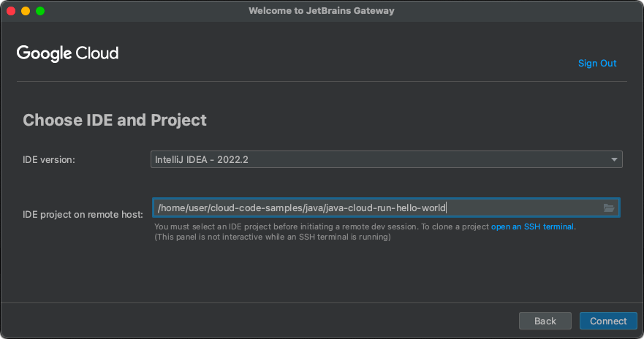644x339 pixels.
Task: Place cursor after 'java-cloud-run-hello-world' in path
Action: (x=446, y=208)
